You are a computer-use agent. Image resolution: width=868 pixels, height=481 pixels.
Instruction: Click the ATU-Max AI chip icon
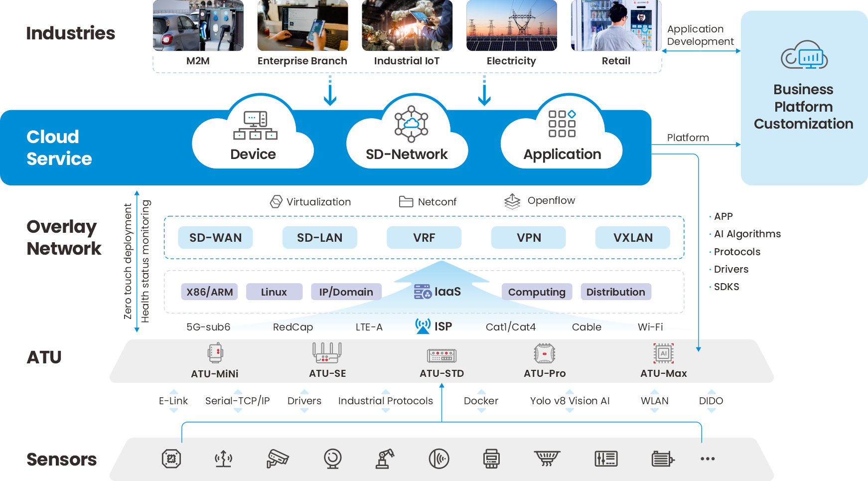tap(663, 353)
